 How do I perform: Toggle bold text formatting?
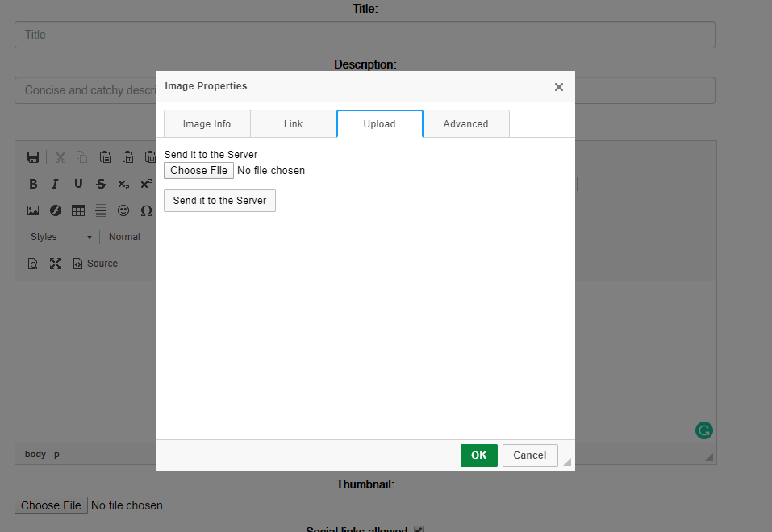pyautogui.click(x=33, y=184)
